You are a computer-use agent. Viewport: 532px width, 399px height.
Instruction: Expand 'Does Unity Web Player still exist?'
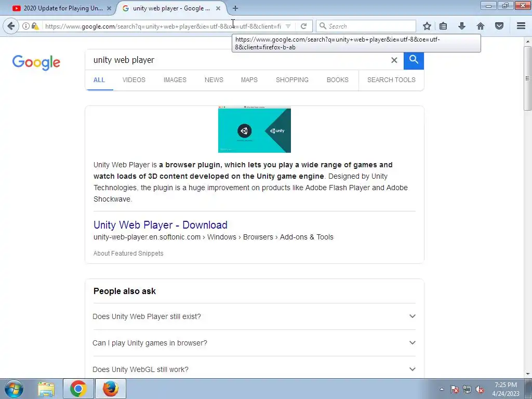tap(254, 316)
